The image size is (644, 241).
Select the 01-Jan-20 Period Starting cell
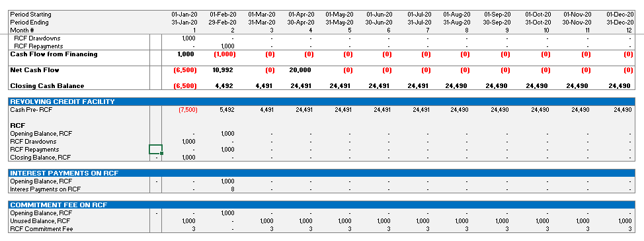point(184,15)
